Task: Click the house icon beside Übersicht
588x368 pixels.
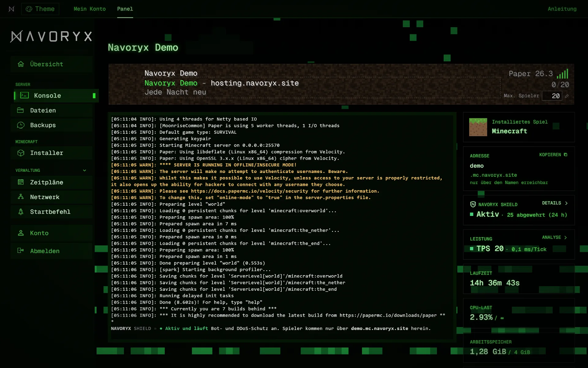Action: click(21, 64)
